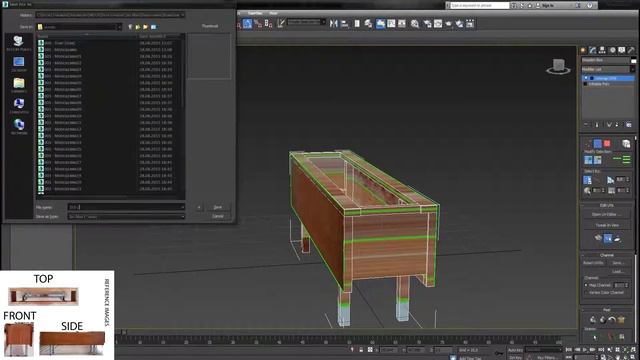This screenshot has height=360, width=640.
Task: Open the Modifier List dropdown
Action: pyautogui.click(x=608, y=69)
